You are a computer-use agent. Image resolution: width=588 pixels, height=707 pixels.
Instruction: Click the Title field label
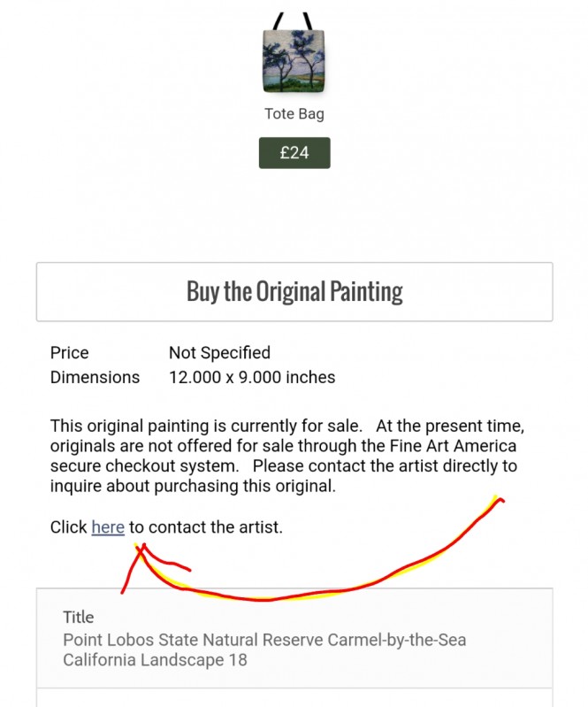click(x=78, y=617)
